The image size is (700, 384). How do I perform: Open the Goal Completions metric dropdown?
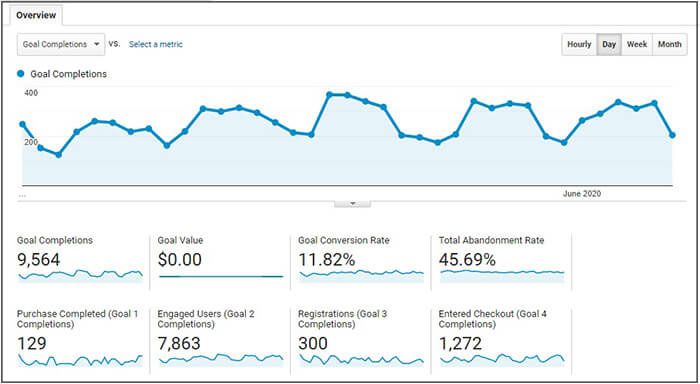[x=61, y=45]
